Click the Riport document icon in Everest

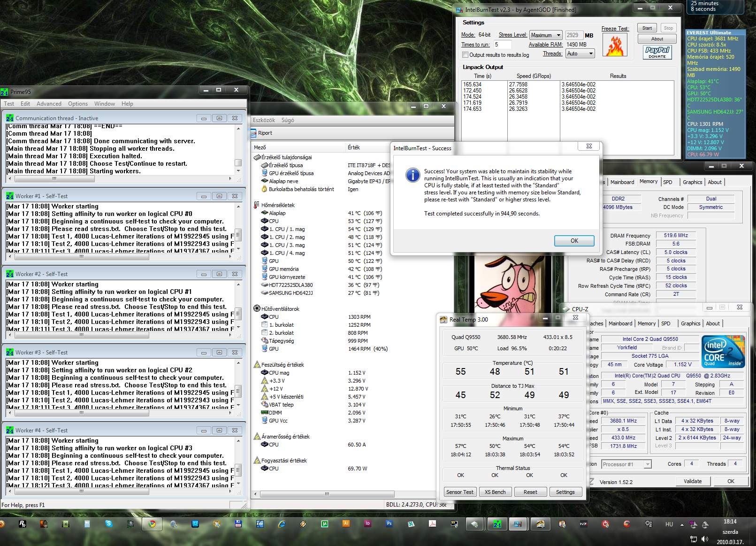click(x=254, y=133)
